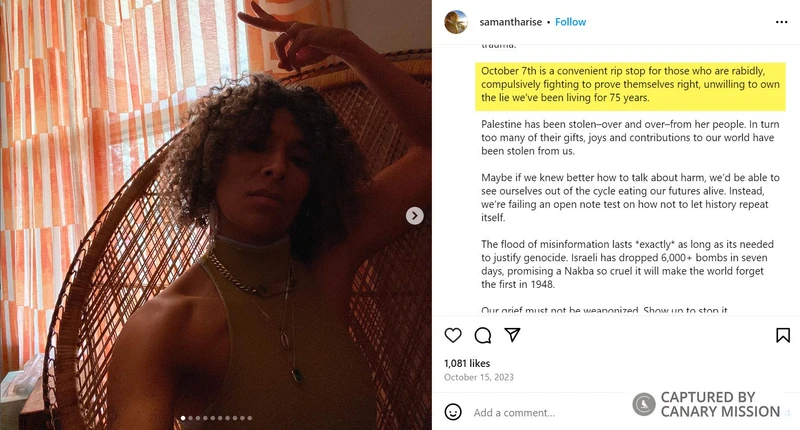Click samantharise profile avatar
800x430 pixels.
[x=456, y=21]
